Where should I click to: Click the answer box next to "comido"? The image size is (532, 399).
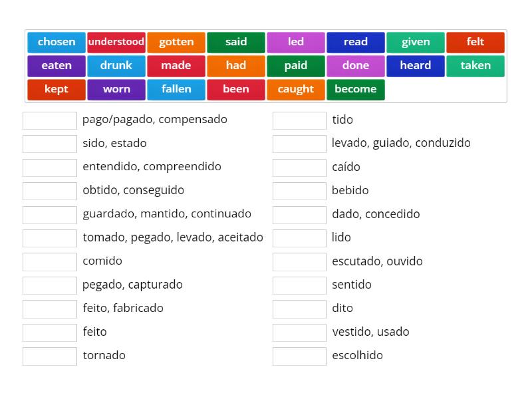coord(49,261)
